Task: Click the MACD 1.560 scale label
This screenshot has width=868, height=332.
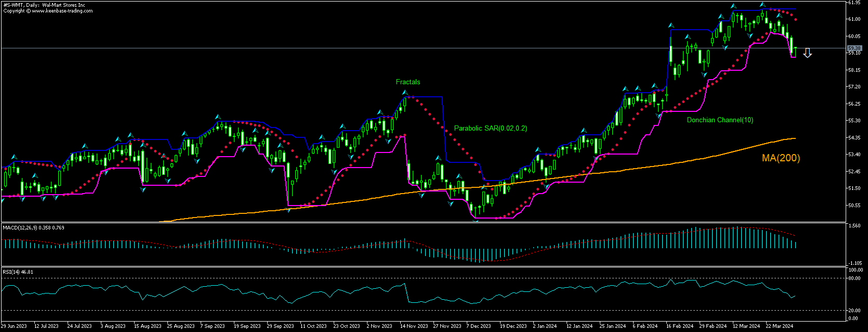Action: 854,226
